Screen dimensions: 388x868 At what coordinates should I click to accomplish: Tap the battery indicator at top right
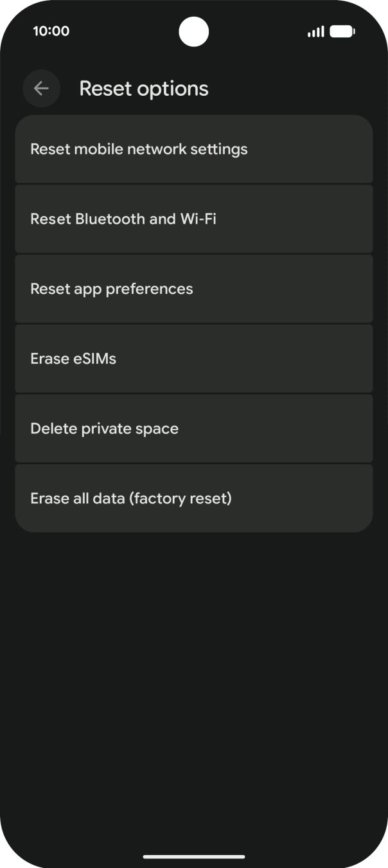(342, 30)
